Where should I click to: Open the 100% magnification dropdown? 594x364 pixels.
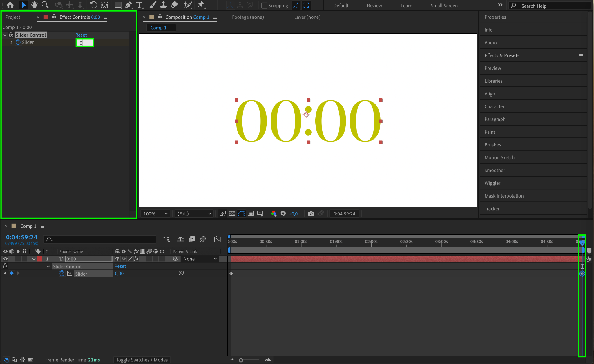tap(155, 214)
